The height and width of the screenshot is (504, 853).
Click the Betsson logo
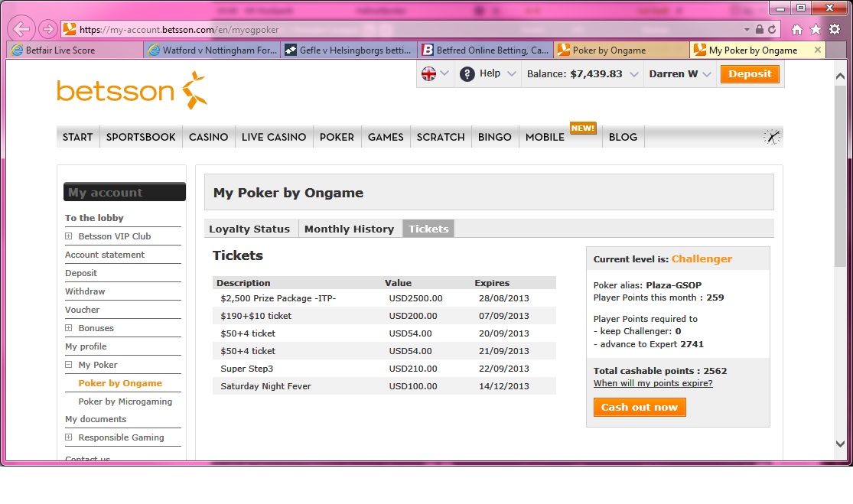(x=132, y=90)
